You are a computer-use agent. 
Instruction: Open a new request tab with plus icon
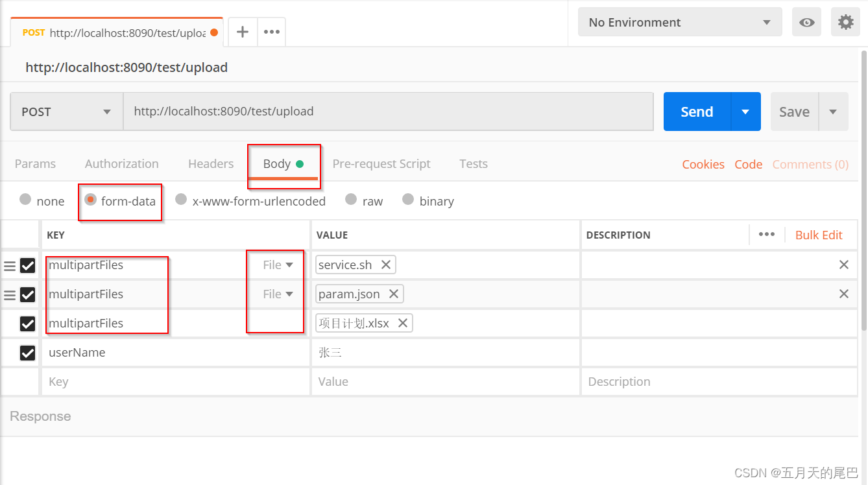(242, 31)
